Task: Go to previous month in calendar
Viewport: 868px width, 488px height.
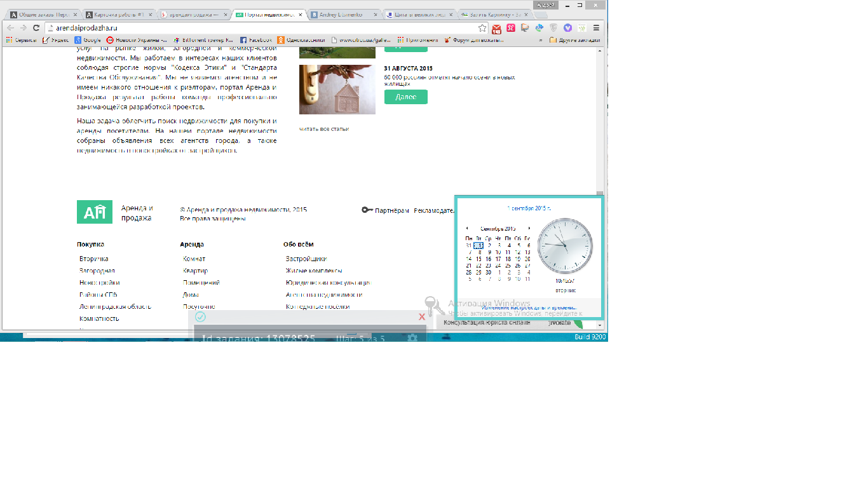Action: [x=467, y=228]
